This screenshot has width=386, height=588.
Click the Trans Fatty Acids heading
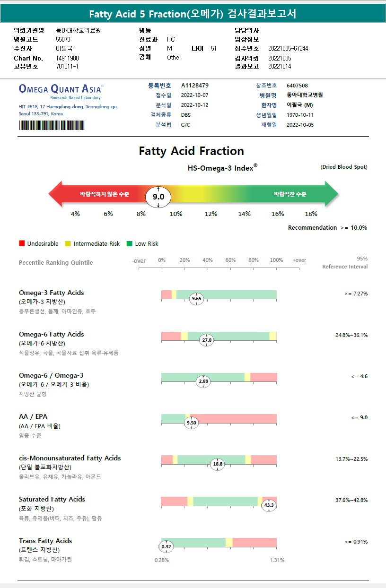point(45,541)
